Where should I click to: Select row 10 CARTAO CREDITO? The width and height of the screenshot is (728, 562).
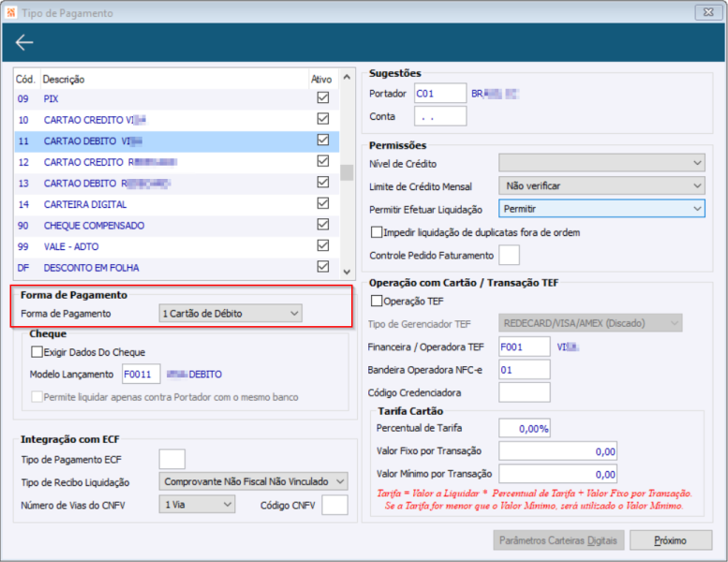tap(177, 120)
